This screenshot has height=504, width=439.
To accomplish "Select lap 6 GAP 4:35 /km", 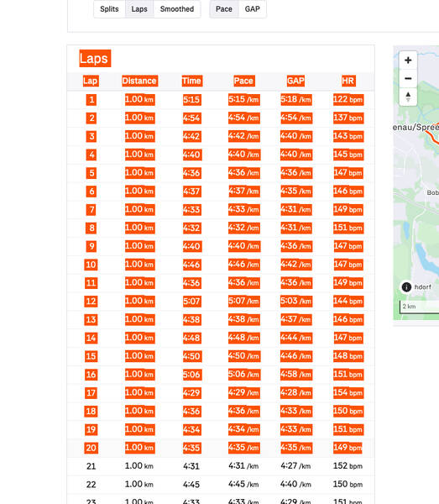I will coord(295,192).
